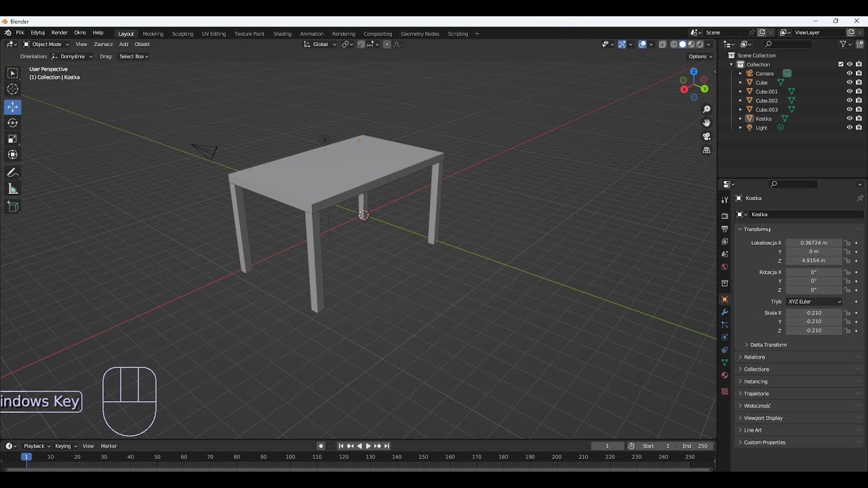
Task: Open the World properties tab
Action: pyautogui.click(x=724, y=267)
